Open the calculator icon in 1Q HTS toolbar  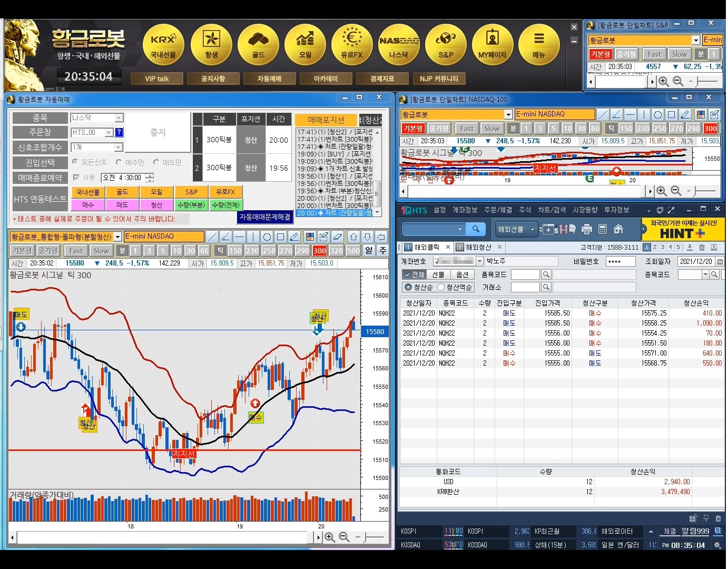coord(603,229)
